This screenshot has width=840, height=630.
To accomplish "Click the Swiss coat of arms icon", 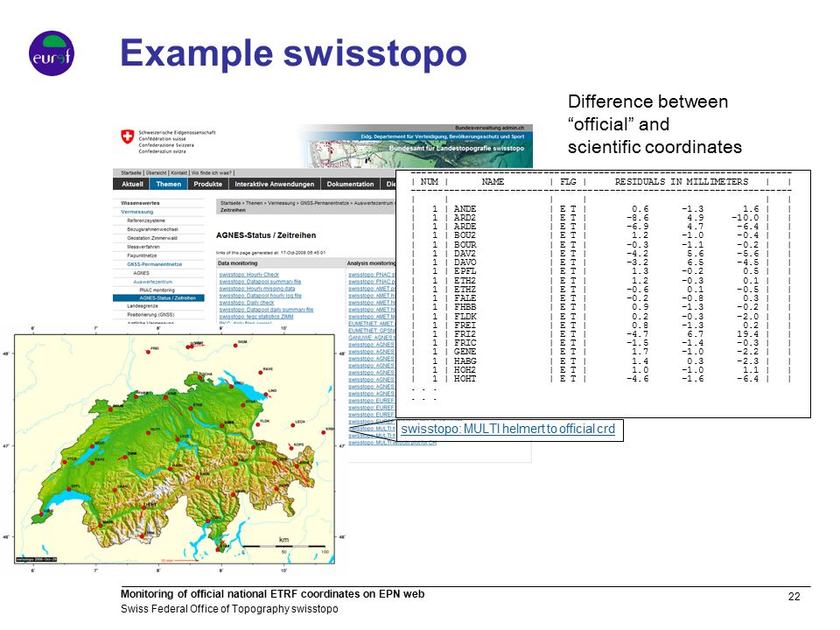I will coord(127,136).
